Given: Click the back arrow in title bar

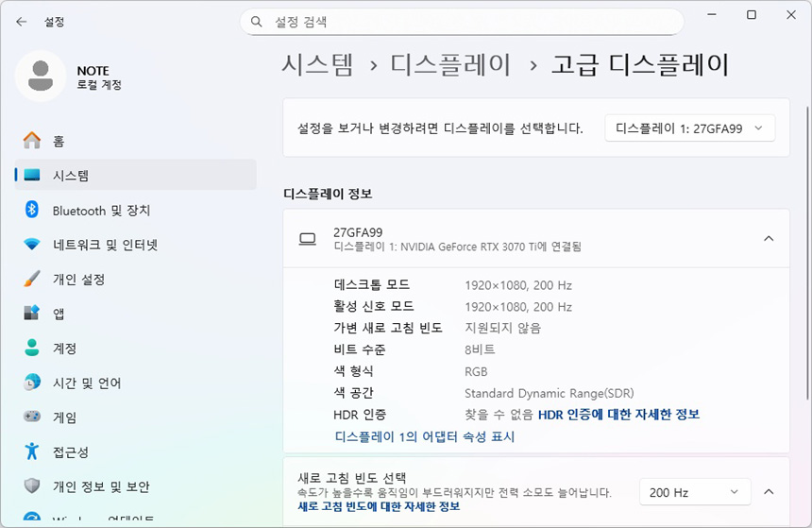Looking at the screenshot, I should point(21,21).
